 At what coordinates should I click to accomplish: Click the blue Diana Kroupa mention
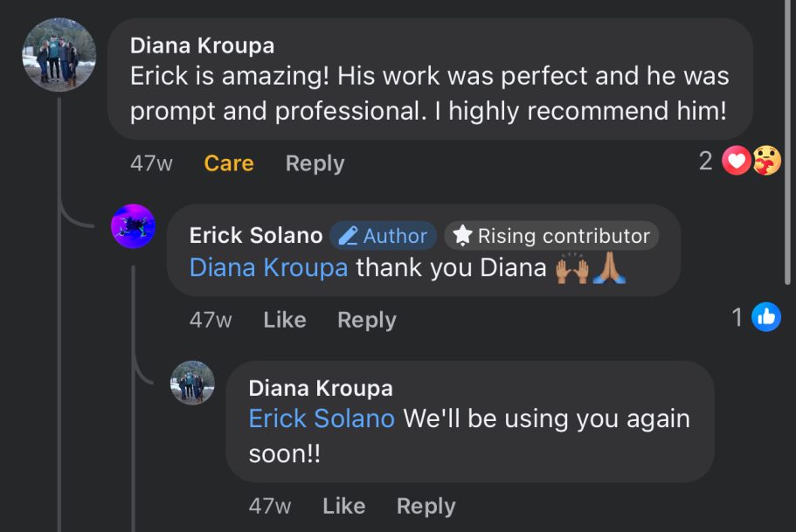tap(268, 267)
